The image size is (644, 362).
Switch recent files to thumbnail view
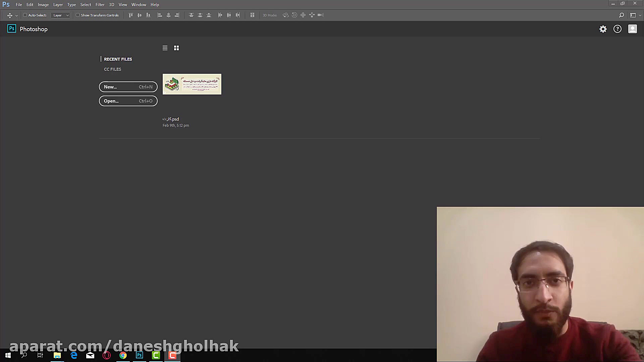[176, 48]
